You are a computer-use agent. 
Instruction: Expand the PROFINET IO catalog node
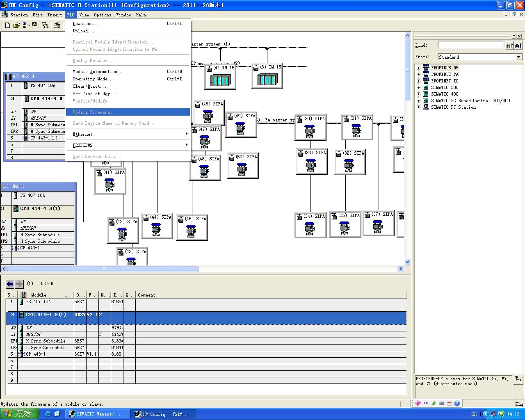pos(418,81)
